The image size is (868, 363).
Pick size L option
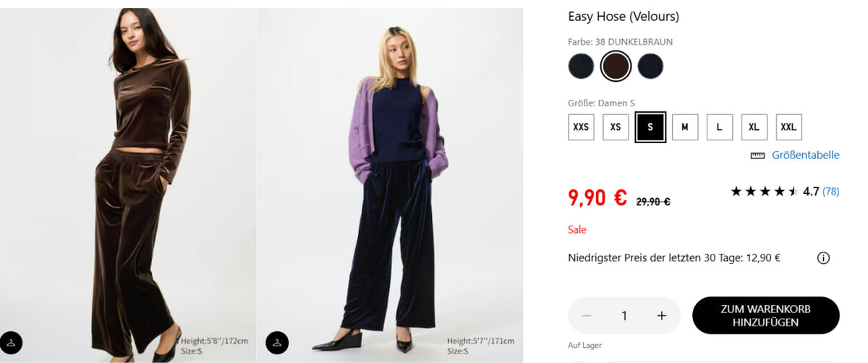(720, 127)
